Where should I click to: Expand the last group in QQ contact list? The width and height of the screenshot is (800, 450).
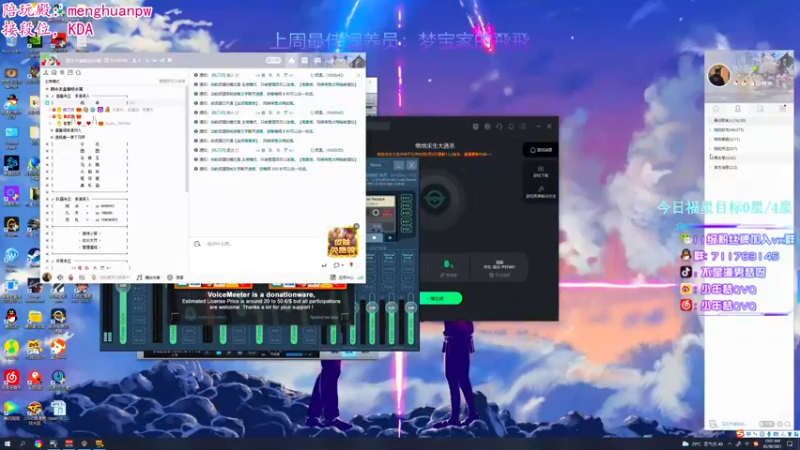710,167
